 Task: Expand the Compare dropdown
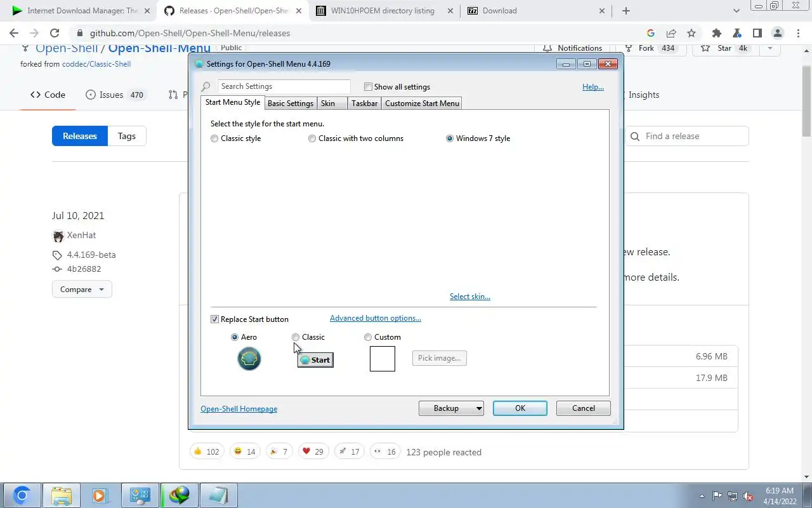click(x=82, y=290)
